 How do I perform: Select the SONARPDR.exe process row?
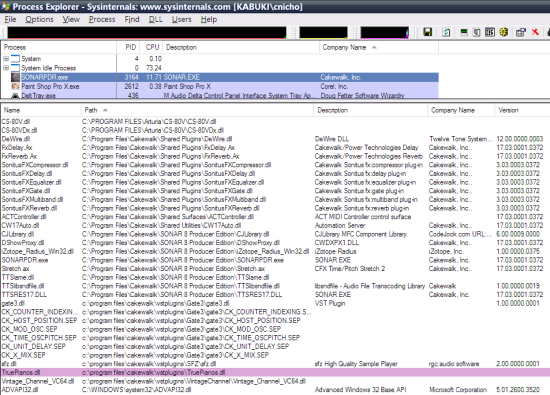pos(220,77)
